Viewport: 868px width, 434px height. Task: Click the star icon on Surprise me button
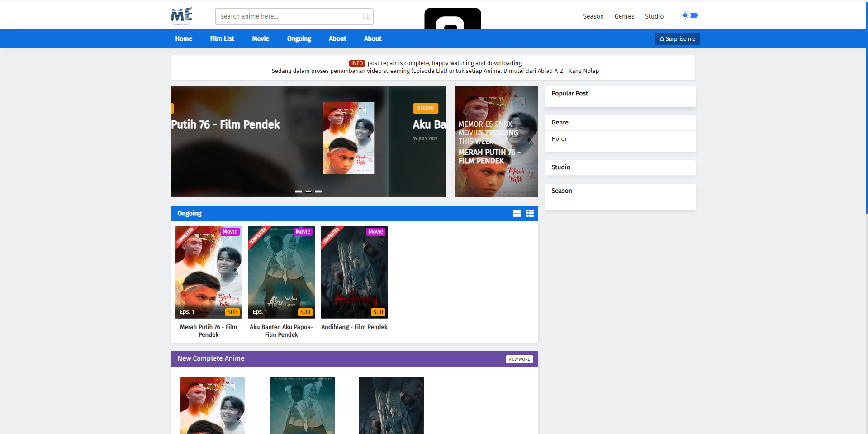tap(662, 39)
